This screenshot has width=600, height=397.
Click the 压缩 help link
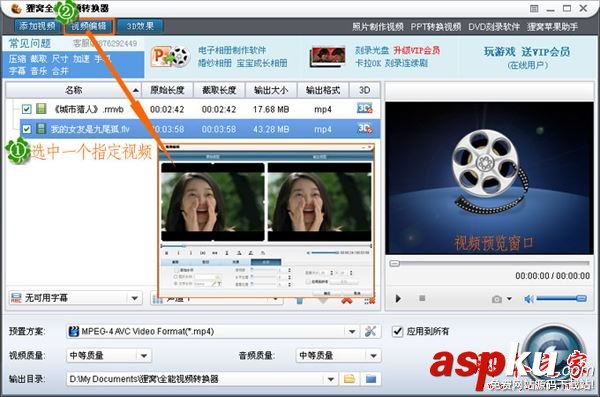click(x=17, y=59)
